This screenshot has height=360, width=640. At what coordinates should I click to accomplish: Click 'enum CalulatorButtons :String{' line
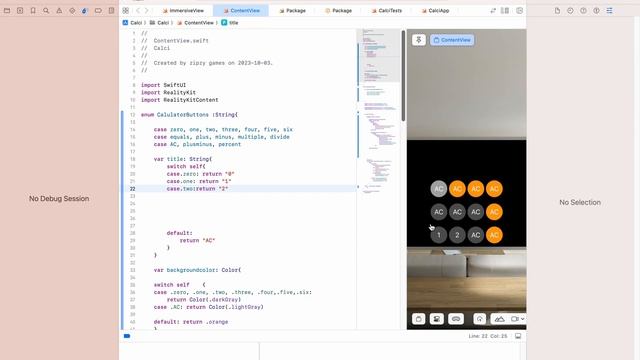(x=189, y=115)
